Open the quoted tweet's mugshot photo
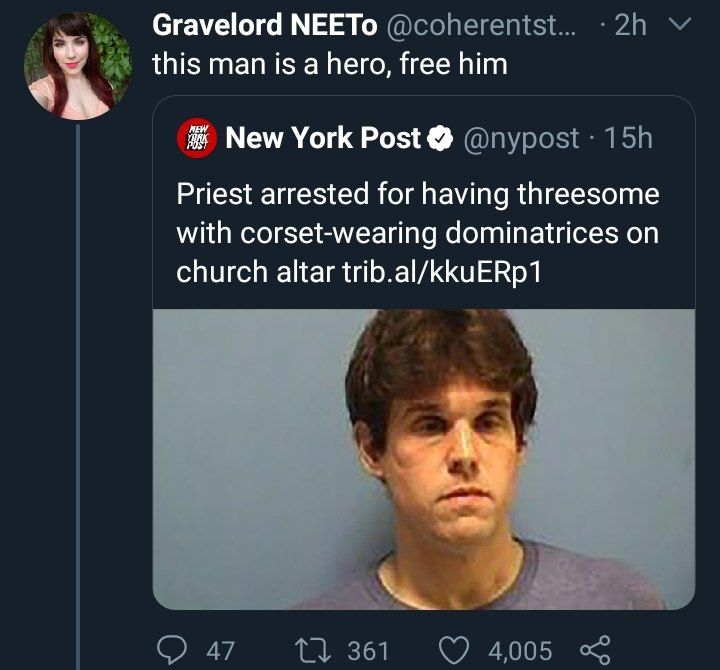720x670 pixels. point(423,459)
